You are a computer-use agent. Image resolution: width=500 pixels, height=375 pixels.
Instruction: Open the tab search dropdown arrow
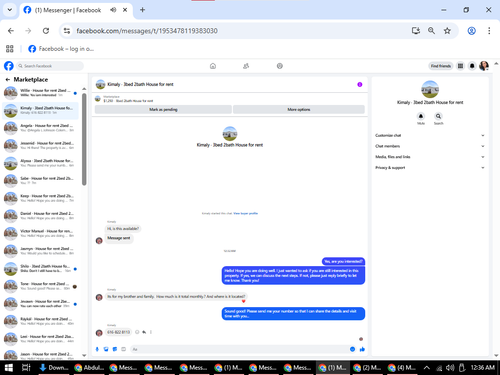[10, 10]
